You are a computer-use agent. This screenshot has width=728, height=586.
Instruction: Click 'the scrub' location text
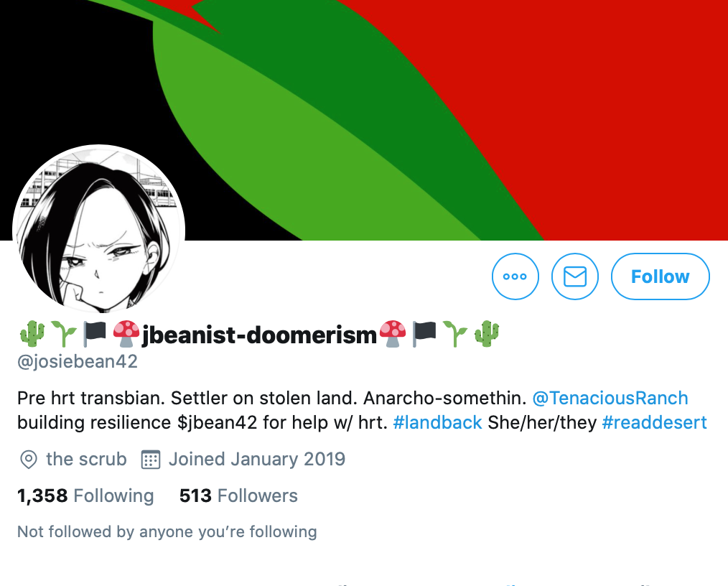(86, 459)
